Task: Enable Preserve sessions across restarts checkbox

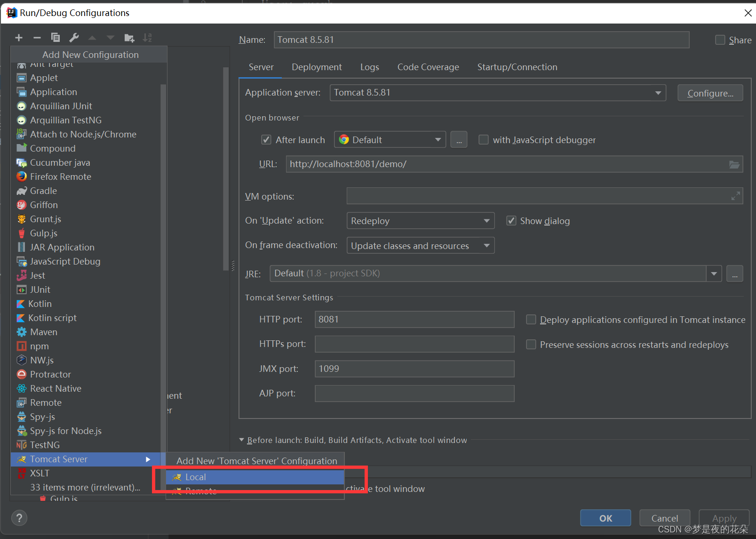Action: pyautogui.click(x=531, y=345)
